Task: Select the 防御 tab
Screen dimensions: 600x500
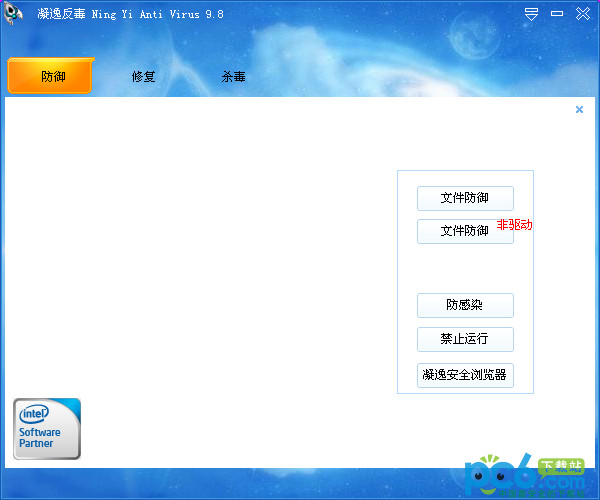Action: [51, 76]
